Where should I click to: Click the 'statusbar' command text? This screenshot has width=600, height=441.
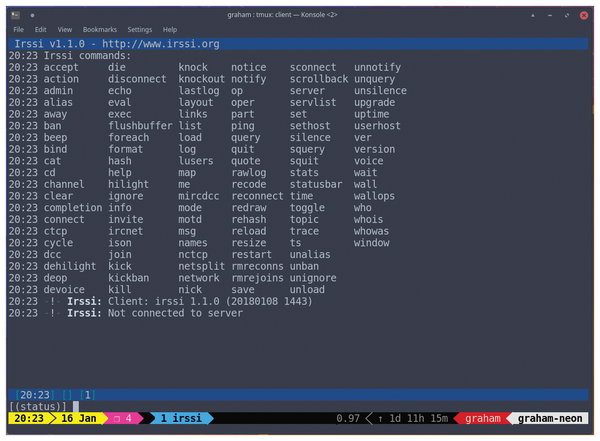pyautogui.click(x=316, y=184)
